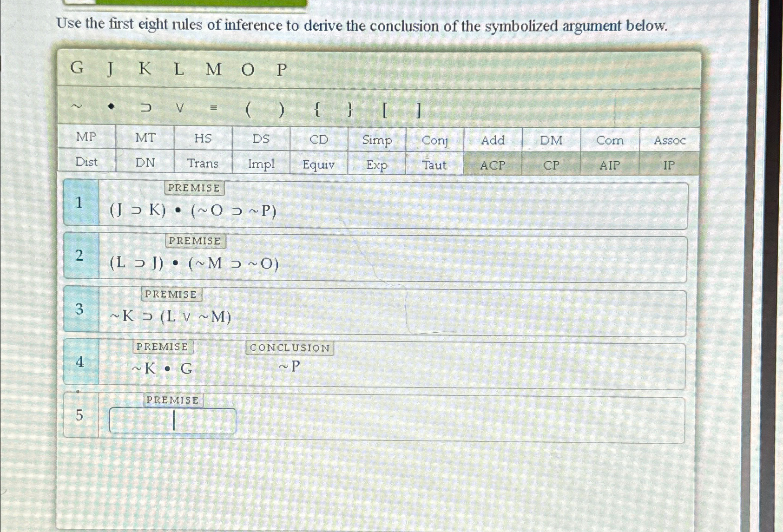Insert the wedge disjunction operator
Screen dimensions: 783x532
click(x=180, y=108)
